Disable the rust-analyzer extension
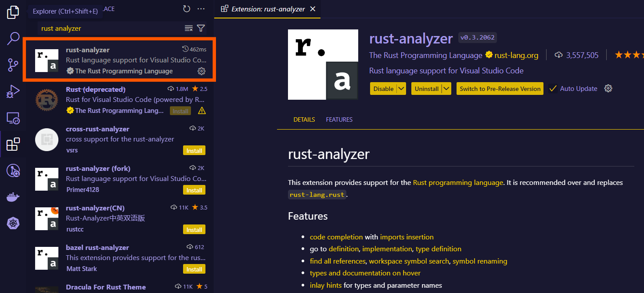The width and height of the screenshot is (644, 293). click(x=383, y=88)
